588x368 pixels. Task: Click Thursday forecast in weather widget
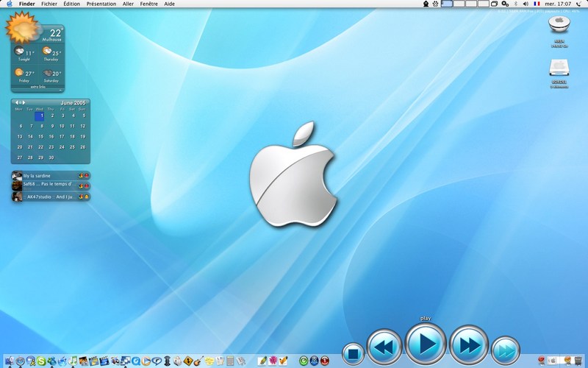[x=51, y=54]
